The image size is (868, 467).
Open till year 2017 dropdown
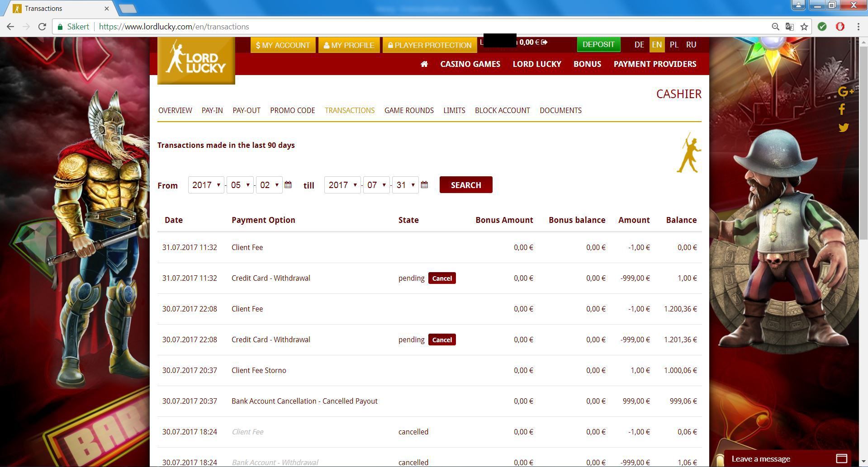click(x=342, y=185)
